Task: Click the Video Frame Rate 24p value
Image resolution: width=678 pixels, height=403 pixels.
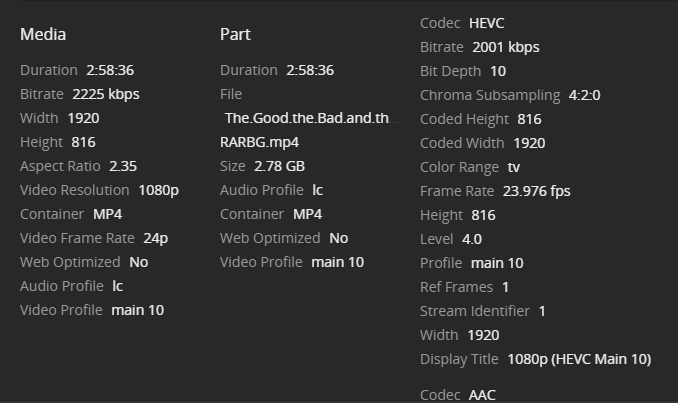Action: 155,238
